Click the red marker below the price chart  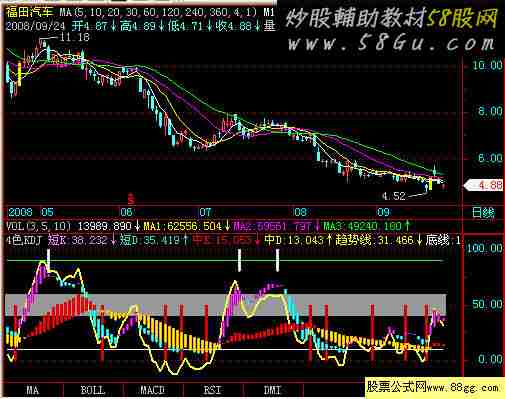pyautogui.click(x=131, y=199)
